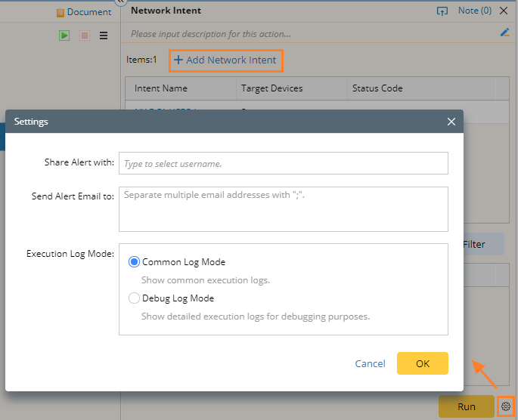
Task: Click the Intent Name column header
Action: (x=181, y=88)
